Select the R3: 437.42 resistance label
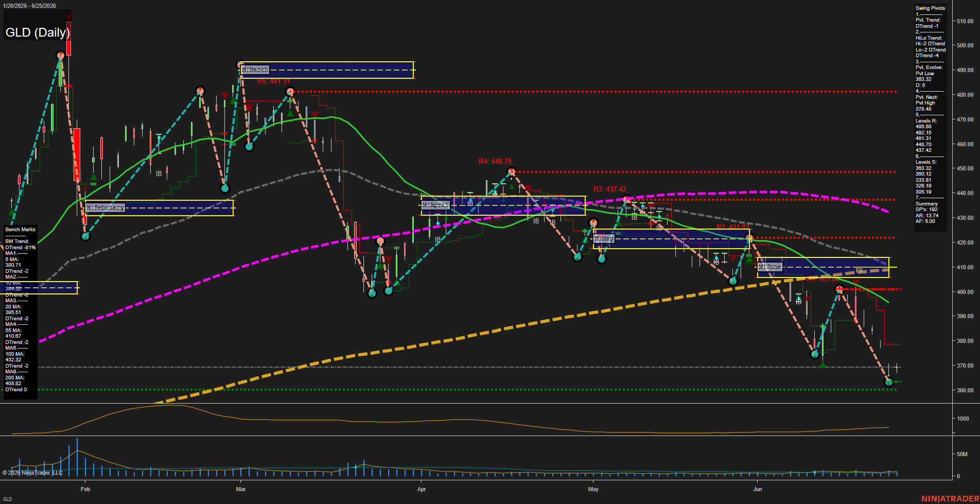The width and height of the screenshot is (980, 504). pyautogui.click(x=610, y=189)
